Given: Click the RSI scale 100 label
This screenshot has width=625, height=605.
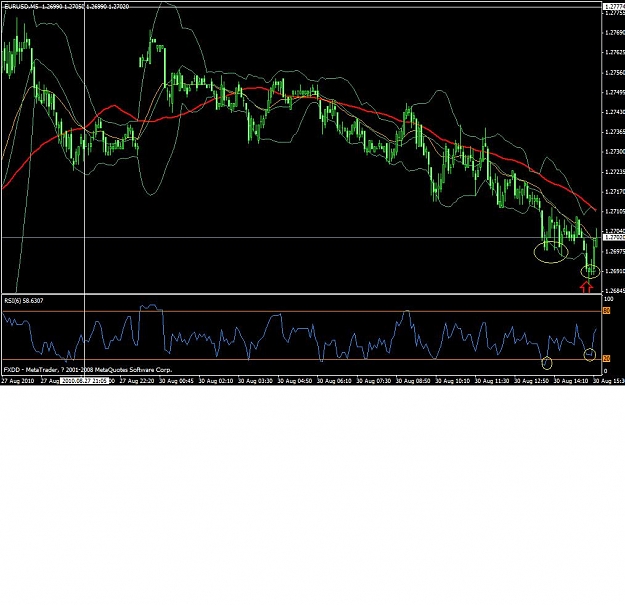Looking at the screenshot, I should tap(609, 299).
